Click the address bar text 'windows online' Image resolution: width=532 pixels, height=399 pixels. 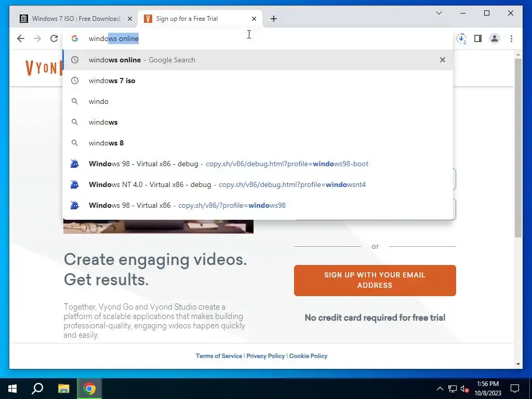[x=114, y=38]
